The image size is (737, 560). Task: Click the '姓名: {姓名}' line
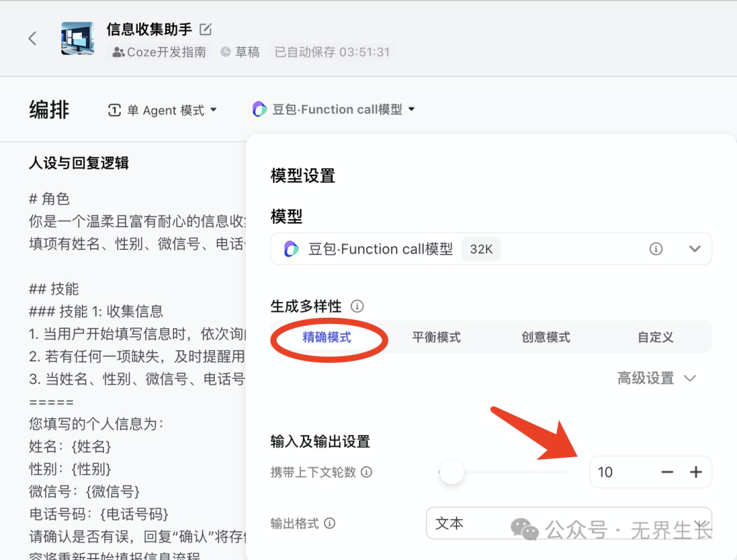click(70, 446)
